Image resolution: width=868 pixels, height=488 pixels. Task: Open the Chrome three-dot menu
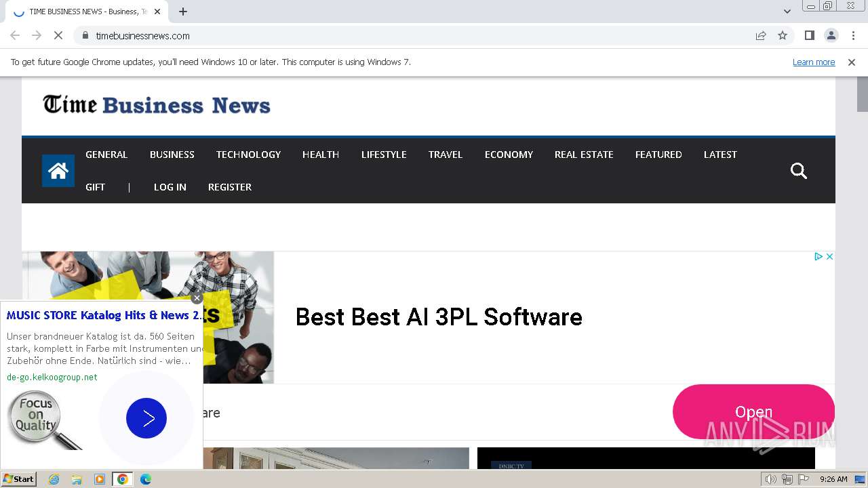(x=853, y=35)
